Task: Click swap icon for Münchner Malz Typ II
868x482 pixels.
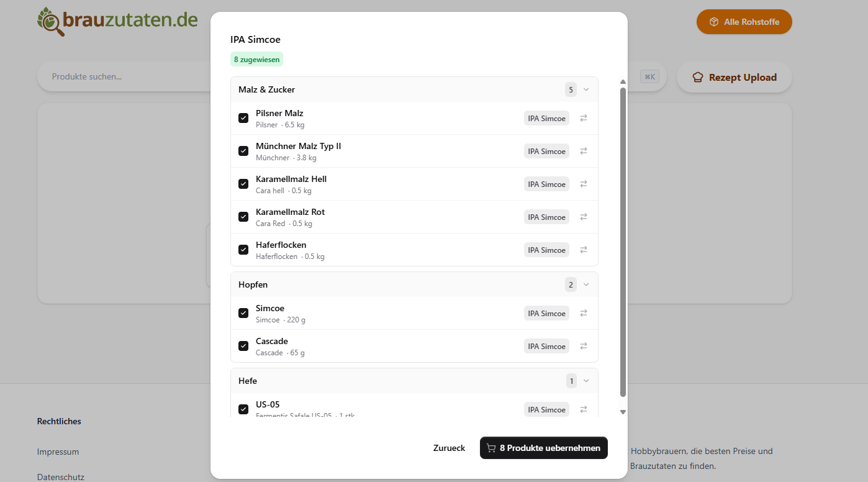Action: 584,151
